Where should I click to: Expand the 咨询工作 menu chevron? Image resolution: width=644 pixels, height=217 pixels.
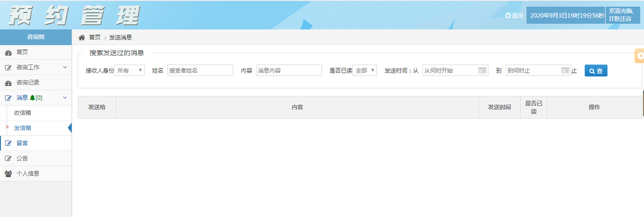(65, 67)
